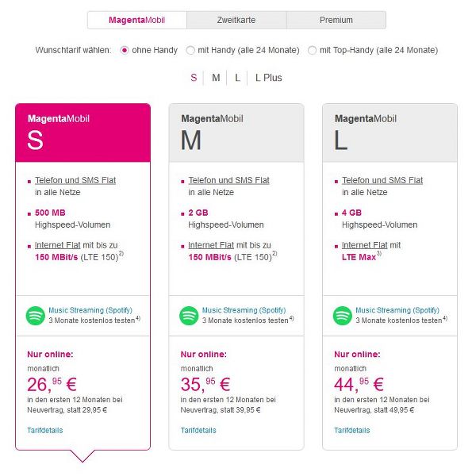Click the Spotify icon in MagentaMobil S card
This screenshot has height=476, width=472.
(36, 316)
